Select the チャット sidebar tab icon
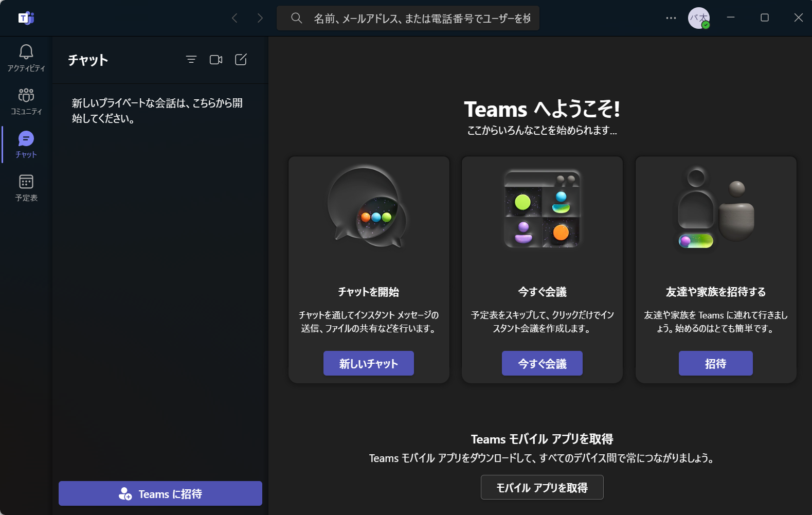Image resolution: width=812 pixels, height=515 pixels. (x=26, y=139)
